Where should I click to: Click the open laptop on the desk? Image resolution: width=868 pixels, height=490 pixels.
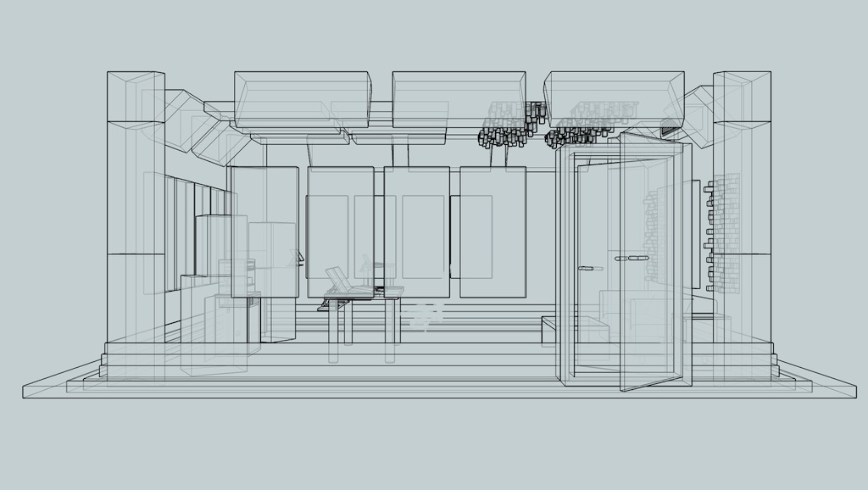[x=340, y=281]
